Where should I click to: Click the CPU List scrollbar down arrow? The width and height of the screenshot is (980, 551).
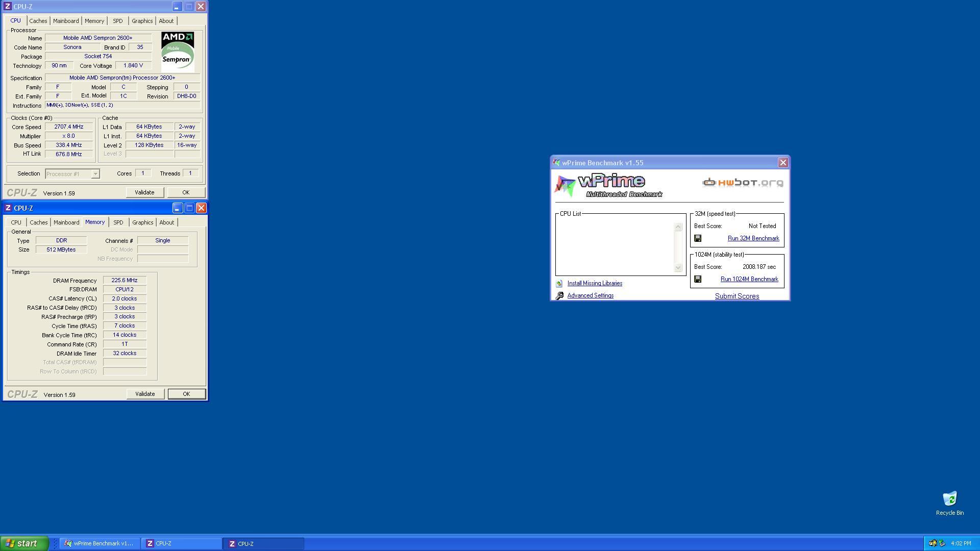pos(678,267)
